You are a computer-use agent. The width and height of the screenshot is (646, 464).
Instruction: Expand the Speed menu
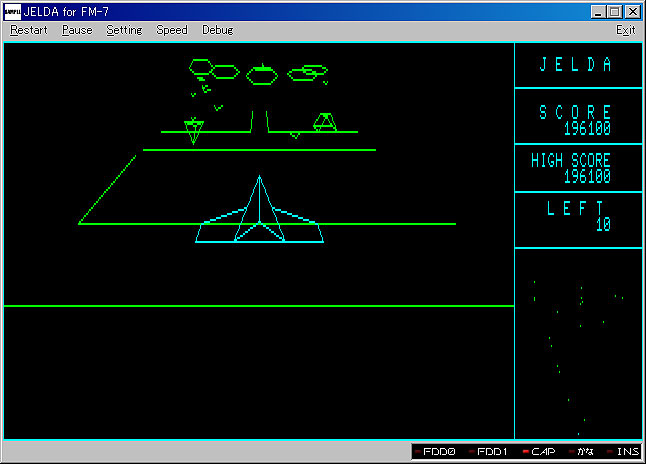[172, 30]
